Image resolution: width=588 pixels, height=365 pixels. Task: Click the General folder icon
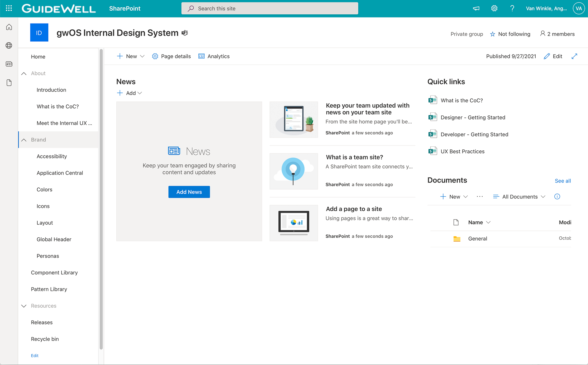coord(457,239)
